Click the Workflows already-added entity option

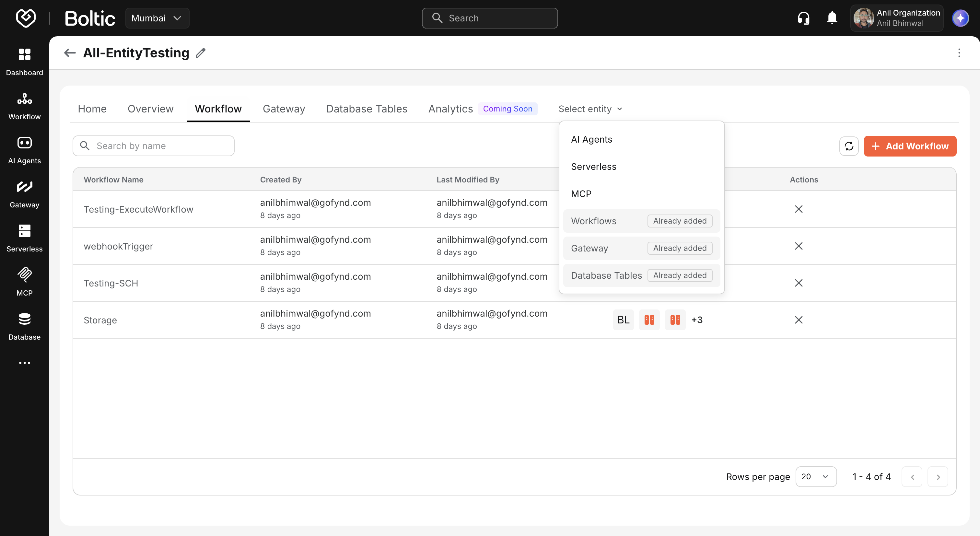(x=641, y=221)
